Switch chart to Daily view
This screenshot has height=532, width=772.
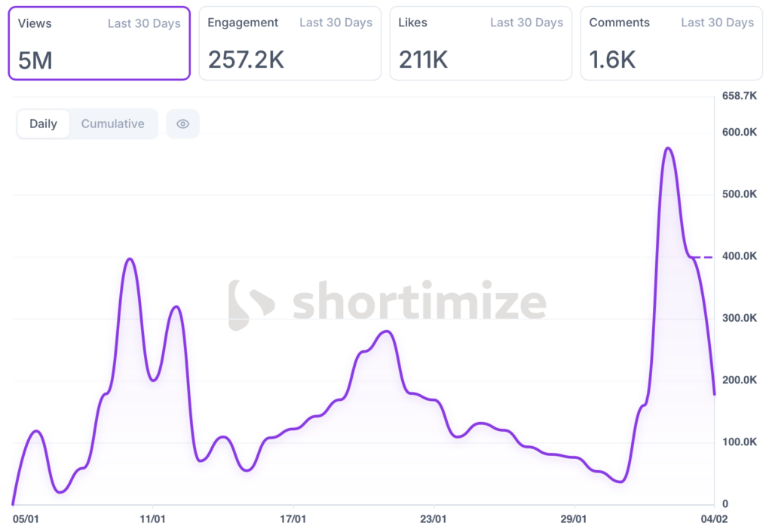point(43,124)
